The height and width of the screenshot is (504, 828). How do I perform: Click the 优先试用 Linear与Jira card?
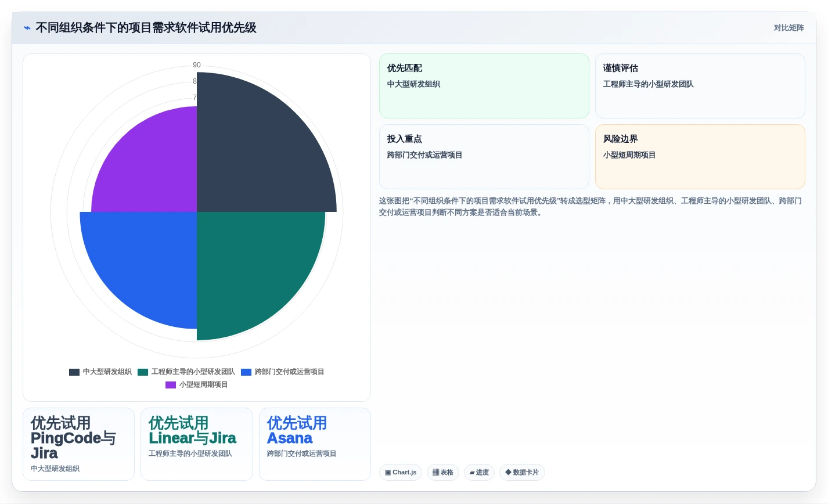tap(197, 444)
